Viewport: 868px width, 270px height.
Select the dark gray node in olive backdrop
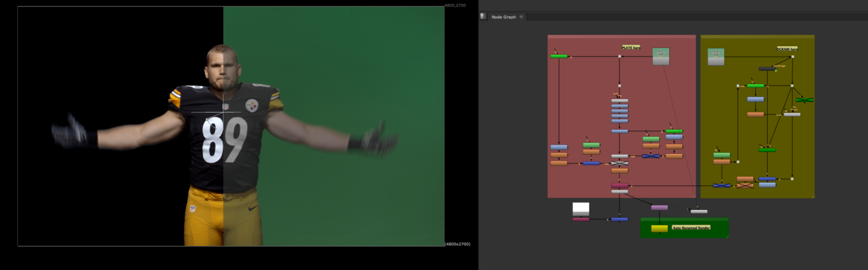click(x=767, y=69)
